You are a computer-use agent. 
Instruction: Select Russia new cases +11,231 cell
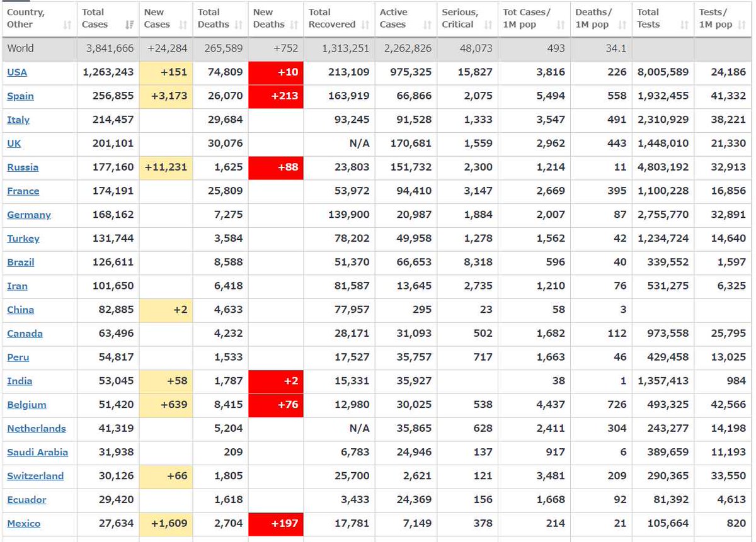[166, 167]
